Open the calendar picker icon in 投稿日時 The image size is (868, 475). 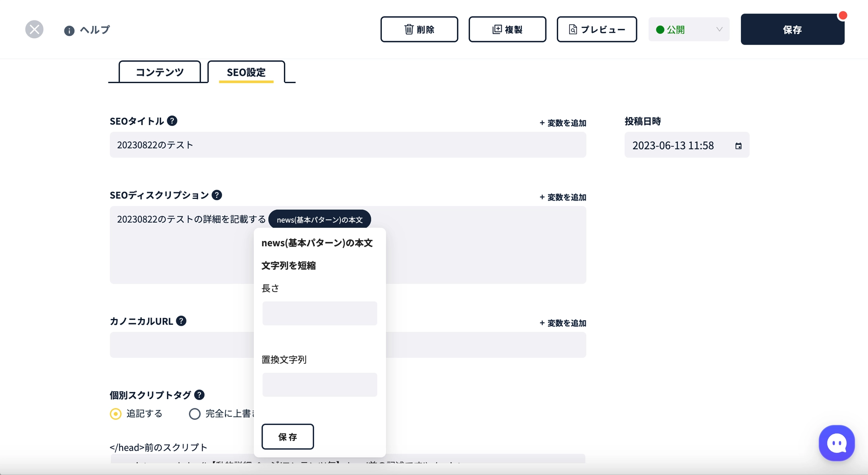[x=738, y=146]
